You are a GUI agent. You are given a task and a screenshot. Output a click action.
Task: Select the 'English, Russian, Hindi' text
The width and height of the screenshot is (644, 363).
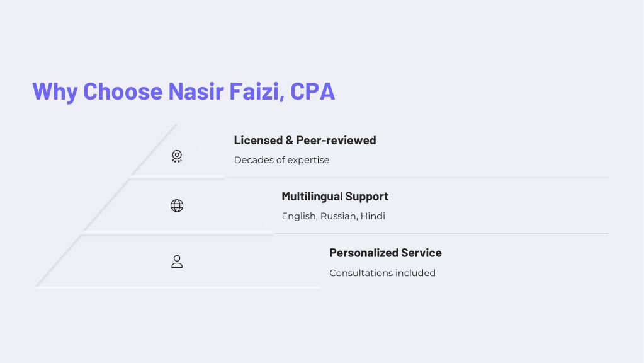(333, 216)
